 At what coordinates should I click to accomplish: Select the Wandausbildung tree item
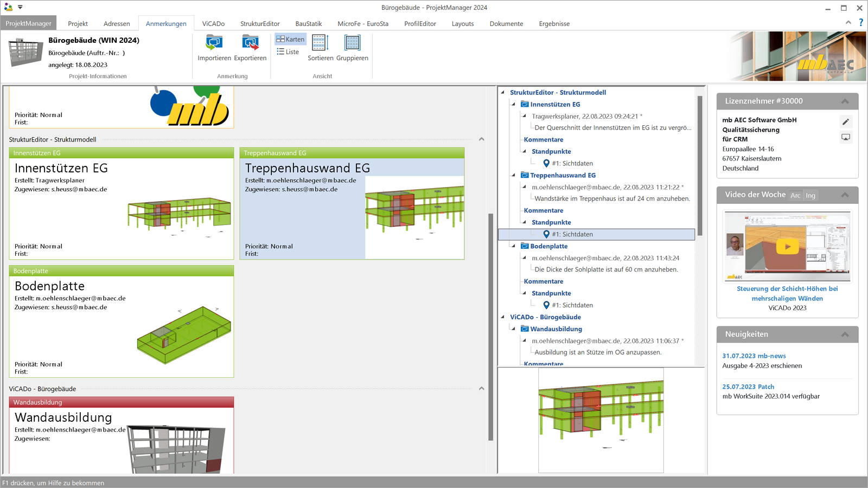coord(556,329)
